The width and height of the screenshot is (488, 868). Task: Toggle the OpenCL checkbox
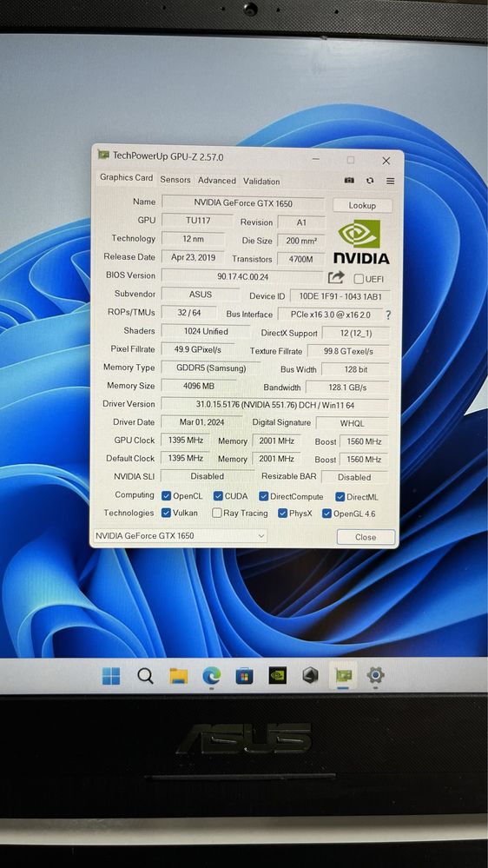[x=166, y=496]
